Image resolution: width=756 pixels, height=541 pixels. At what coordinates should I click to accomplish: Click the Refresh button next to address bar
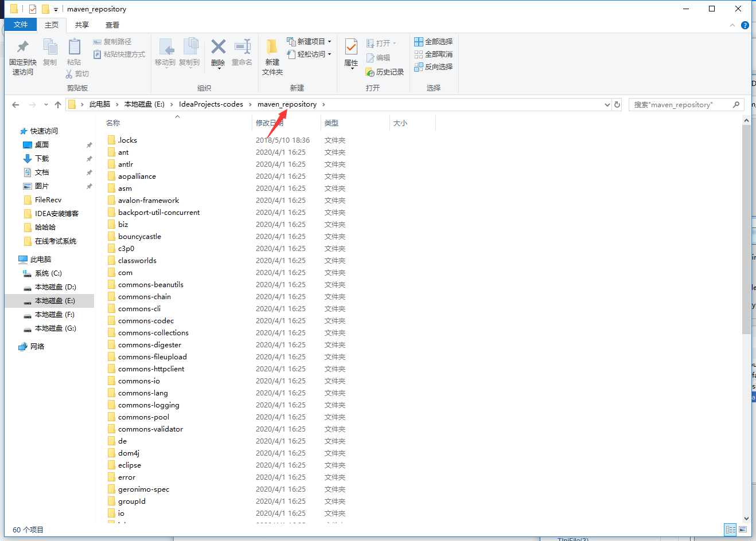617,105
